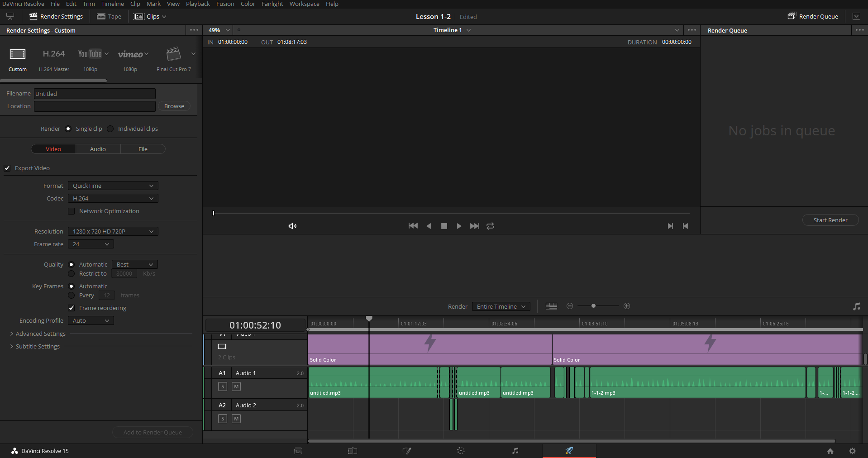Select Single clip render option
This screenshot has width=868, height=458.
pyautogui.click(x=68, y=129)
